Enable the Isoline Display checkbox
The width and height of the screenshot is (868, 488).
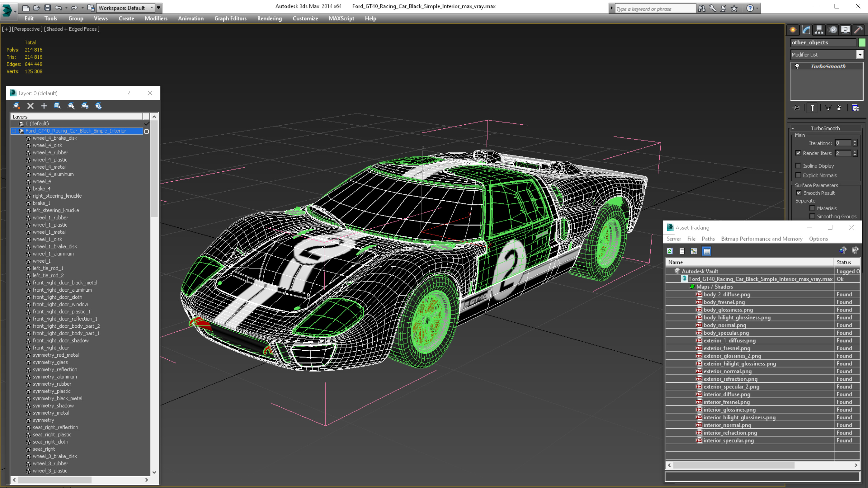point(798,166)
